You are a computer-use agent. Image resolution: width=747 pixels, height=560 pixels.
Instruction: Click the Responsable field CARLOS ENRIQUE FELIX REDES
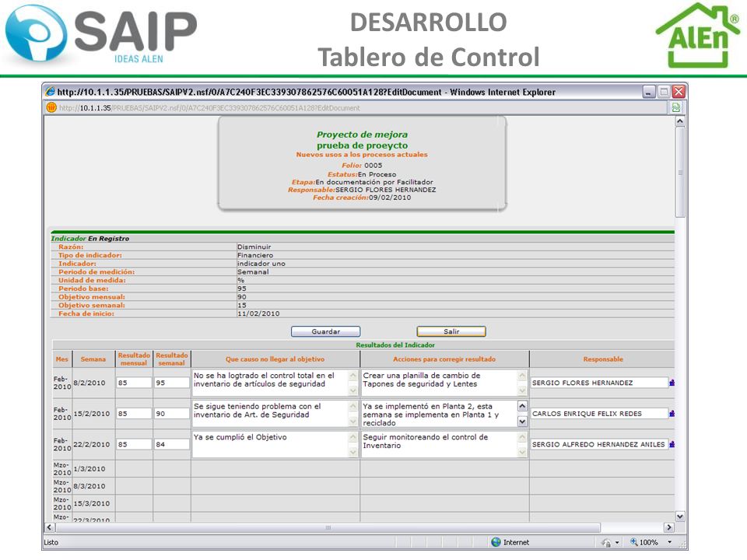point(599,414)
